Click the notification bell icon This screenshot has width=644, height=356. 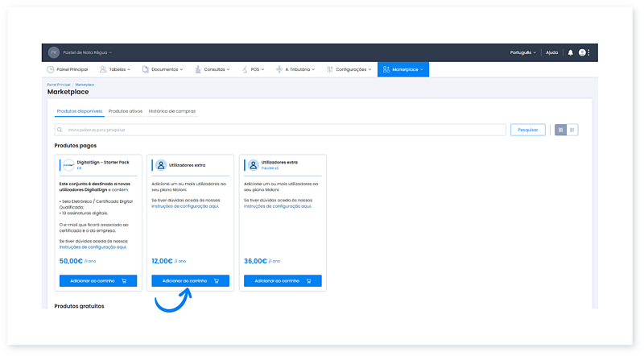click(x=571, y=52)
